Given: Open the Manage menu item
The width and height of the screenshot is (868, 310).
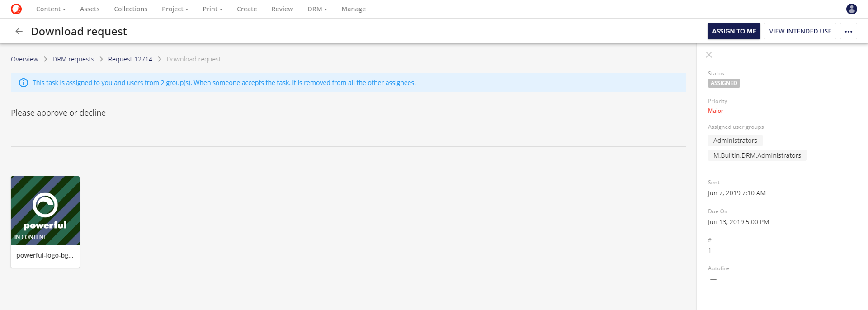Looking at the screenshot, I should [354, 9].
